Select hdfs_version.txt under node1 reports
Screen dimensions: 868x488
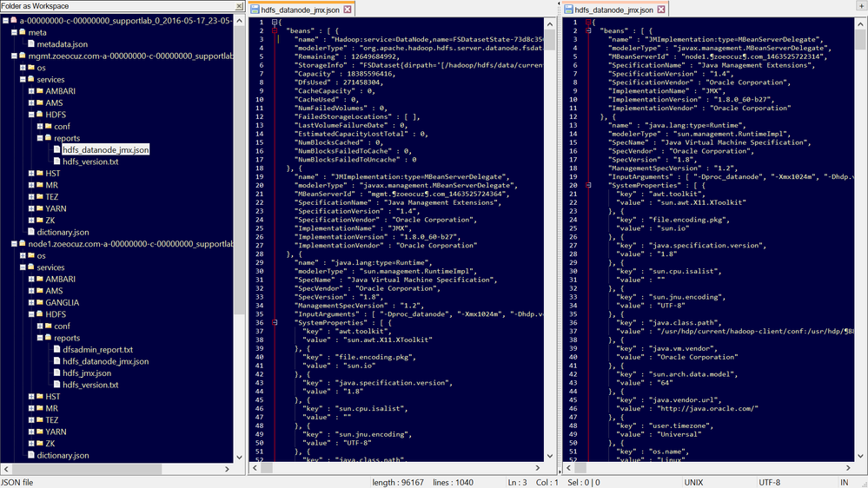pos(90,385)
